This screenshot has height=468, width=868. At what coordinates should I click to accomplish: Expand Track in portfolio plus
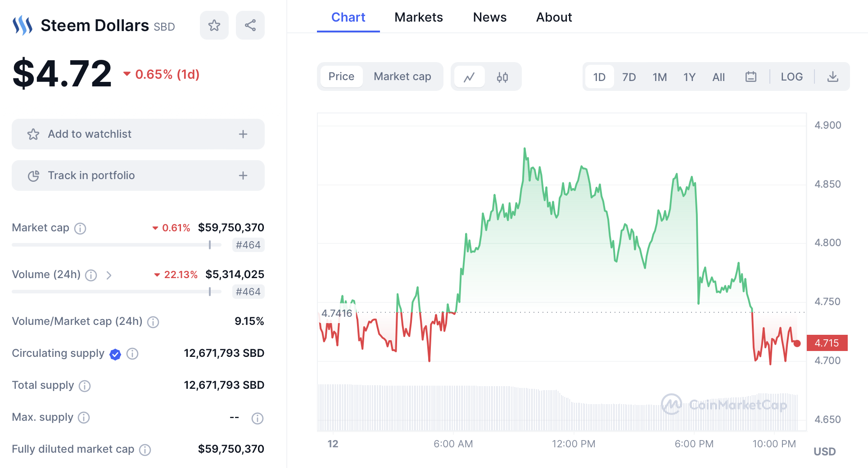(243, 175)
